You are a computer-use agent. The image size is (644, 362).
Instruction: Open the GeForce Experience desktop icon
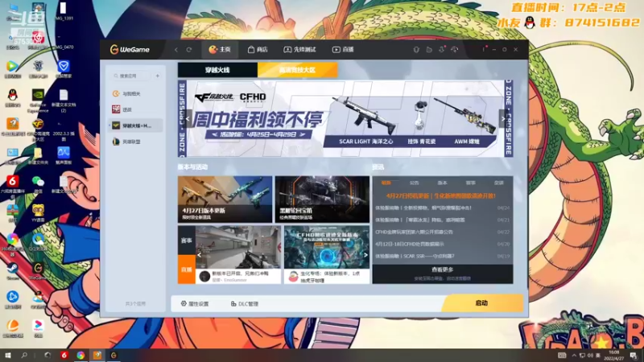coord(38,101)
